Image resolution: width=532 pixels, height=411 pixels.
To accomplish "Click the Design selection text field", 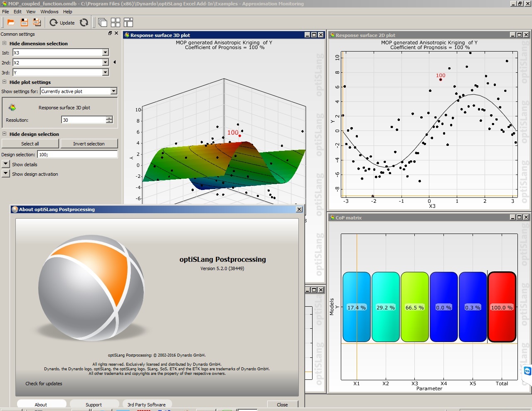I will click(77, 154).
